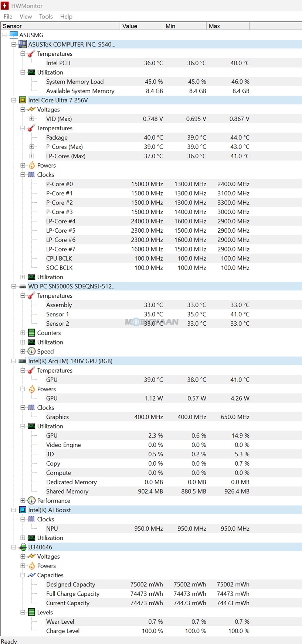Collapse the ASUSTeK COMPUTER INC. node

[x=14, y=44]
